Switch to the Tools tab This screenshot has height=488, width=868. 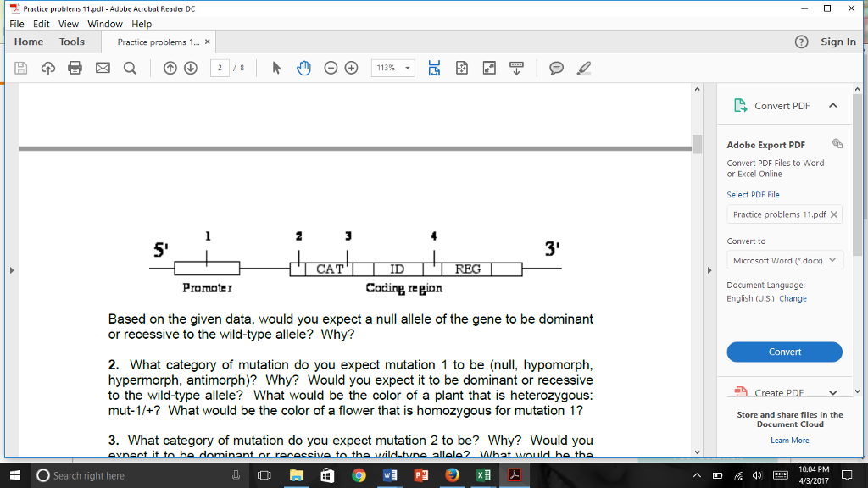click(72, 41)
